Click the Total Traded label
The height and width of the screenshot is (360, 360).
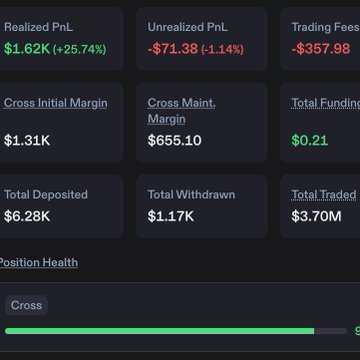324,195
